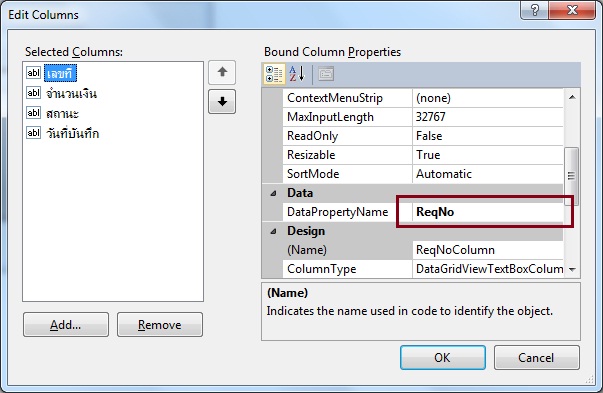603x393 pixels.
Task: Select the ReadOnly property name
Action: (x=312, y=136)
